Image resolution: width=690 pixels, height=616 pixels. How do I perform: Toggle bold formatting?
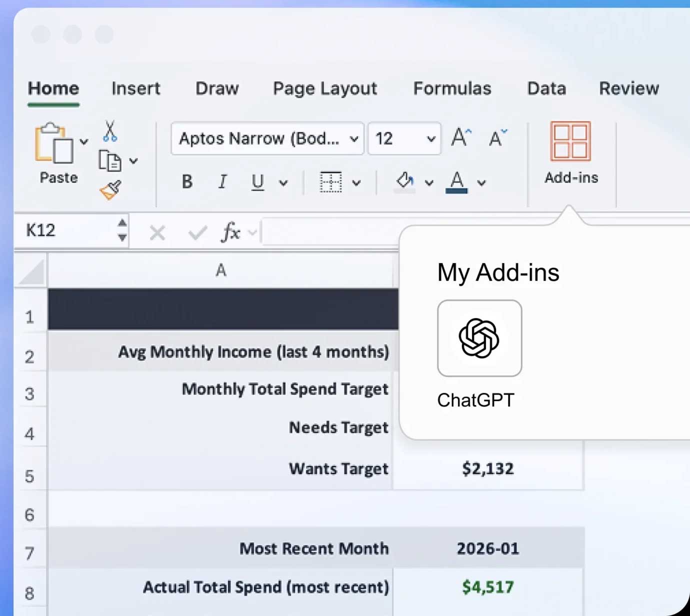pos(187,181)
